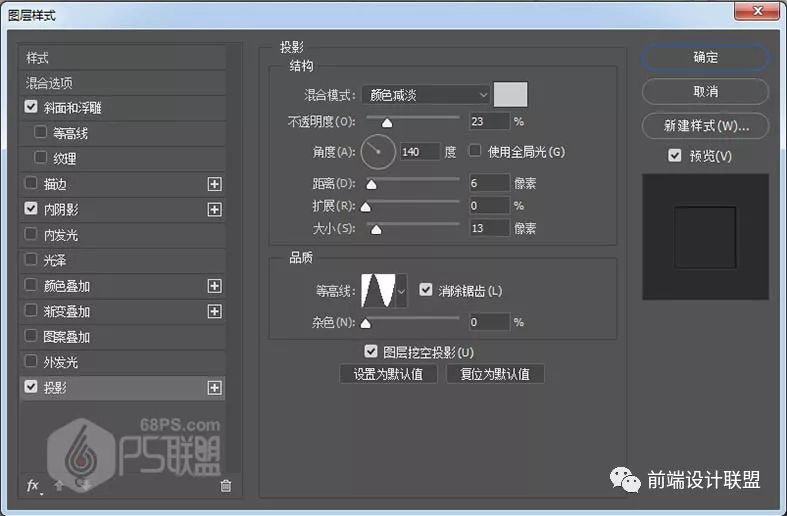Enable the 内发光 checkbox
Screen dimensions: 787x516
(x=31, y=234)
